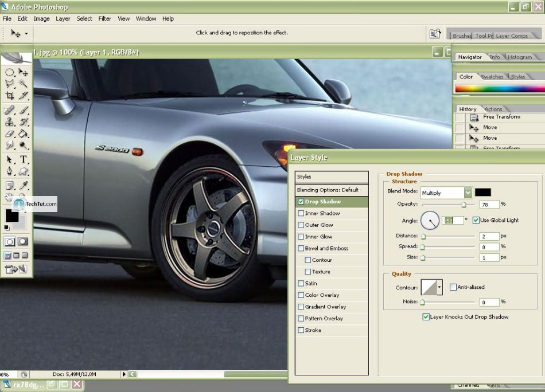Select the Healing Brush tool
This screenshot has height=392, width=545.
[x=9, y=110]
